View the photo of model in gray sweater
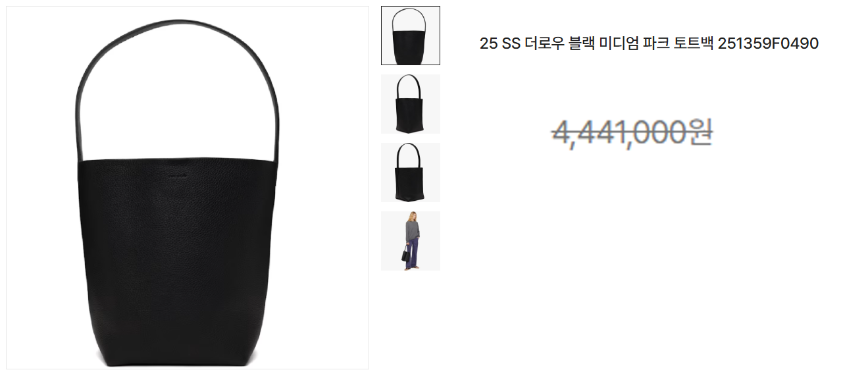Viewport: 868px width, 374px height. tap(411, 241)
